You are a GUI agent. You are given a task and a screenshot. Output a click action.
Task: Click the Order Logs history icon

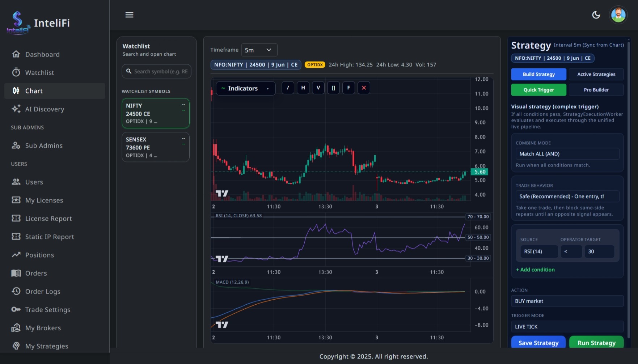point(16,291)
